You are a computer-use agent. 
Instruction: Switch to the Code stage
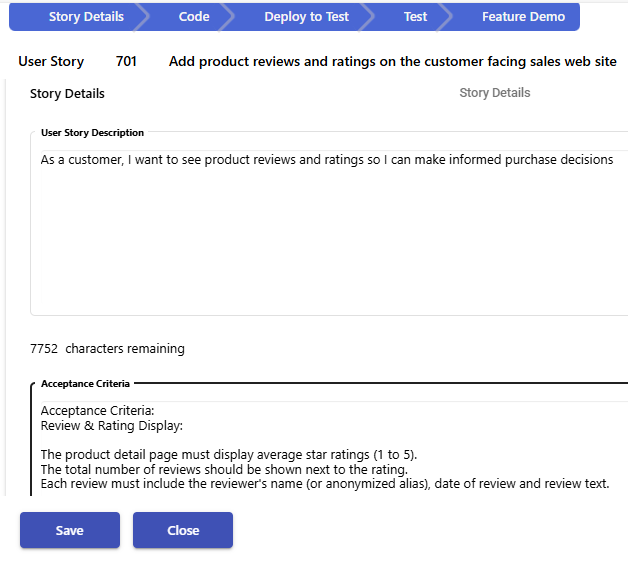[194, 17]
